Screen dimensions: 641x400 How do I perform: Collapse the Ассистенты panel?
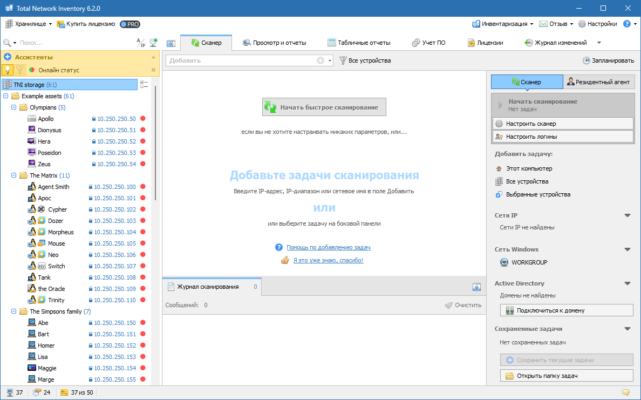coord(153,57)
